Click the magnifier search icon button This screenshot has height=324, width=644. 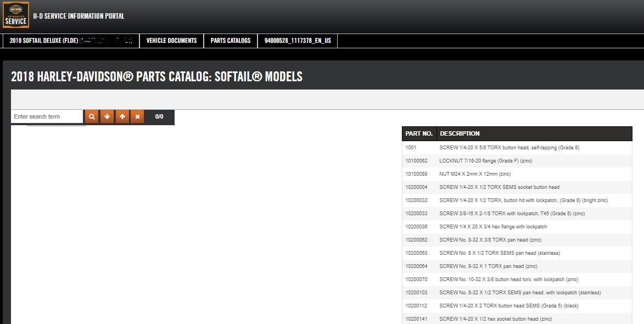click(x=92, y=116)
